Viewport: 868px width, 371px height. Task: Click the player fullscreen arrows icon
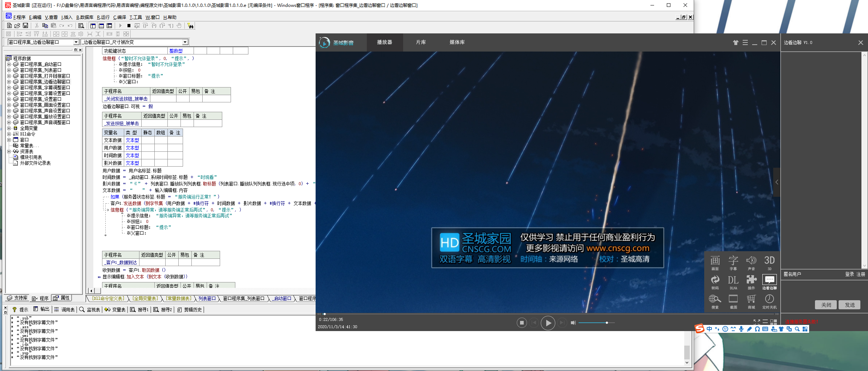point(757,322)
